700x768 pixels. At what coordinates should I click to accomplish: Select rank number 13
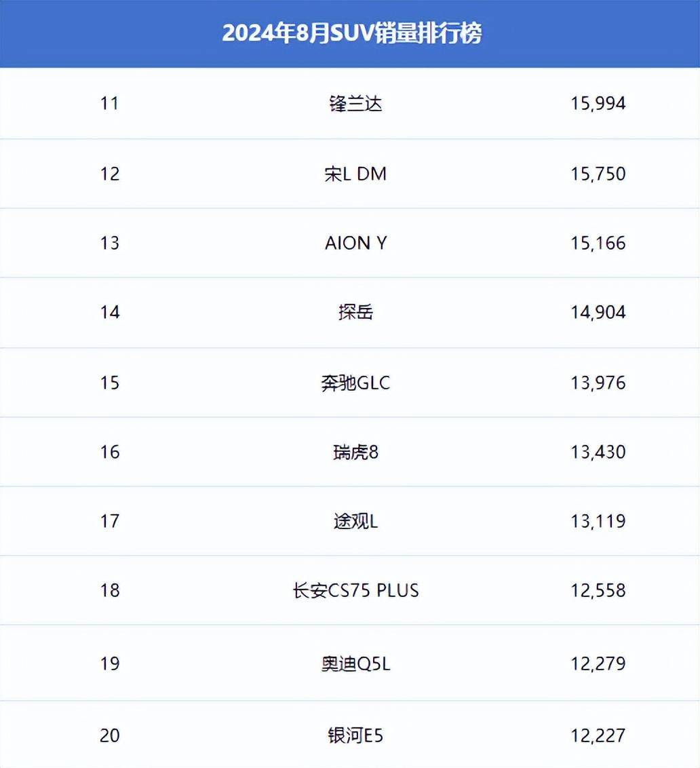tap(110, 243)
